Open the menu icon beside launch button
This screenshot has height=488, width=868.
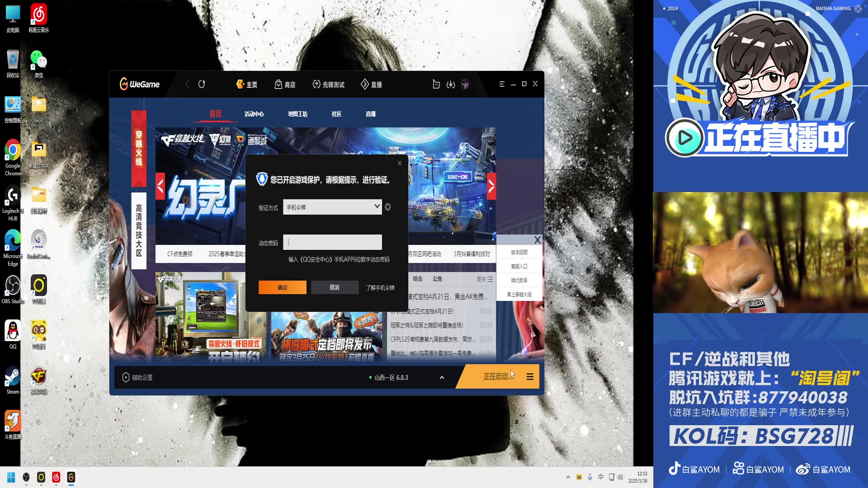[x=530, y=376]
